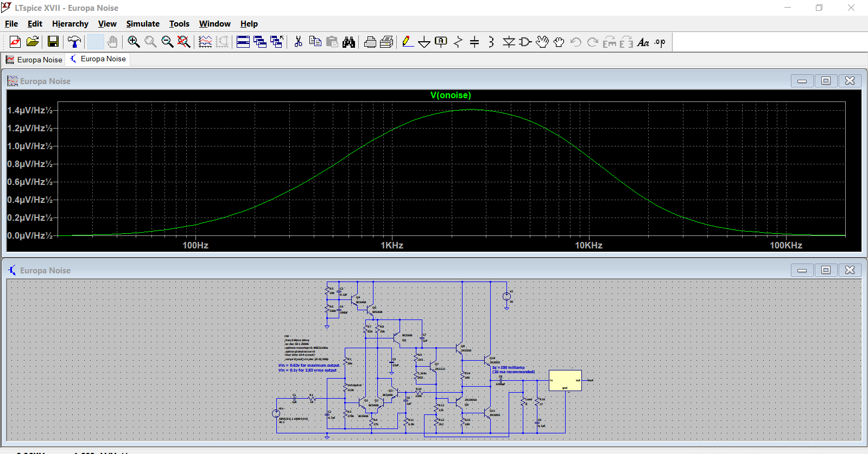This screenshot has width=868, height=454.
Task: Click the cascaded windows icon with arrow
Action: (277, 42)
